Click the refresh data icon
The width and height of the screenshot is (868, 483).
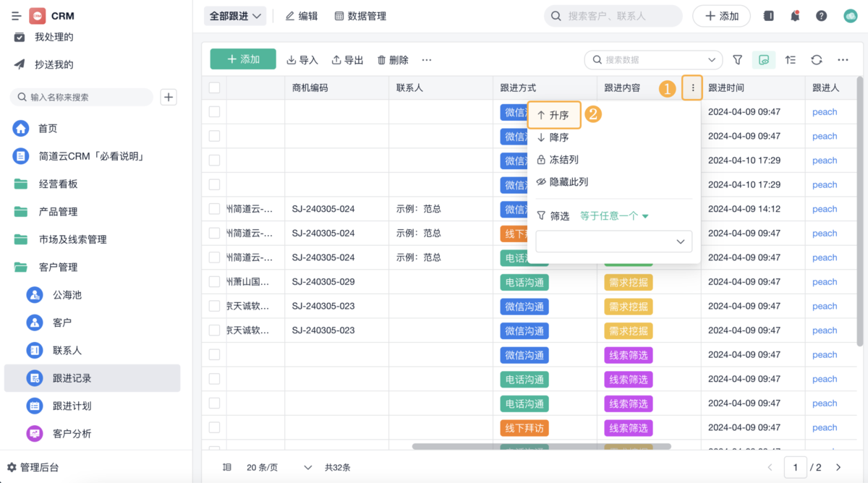[x=817, y=60]
